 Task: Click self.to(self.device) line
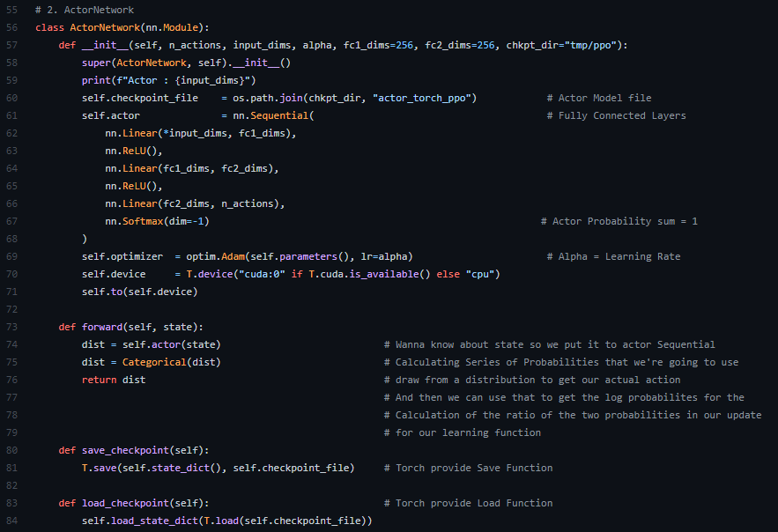coord(140,292)
